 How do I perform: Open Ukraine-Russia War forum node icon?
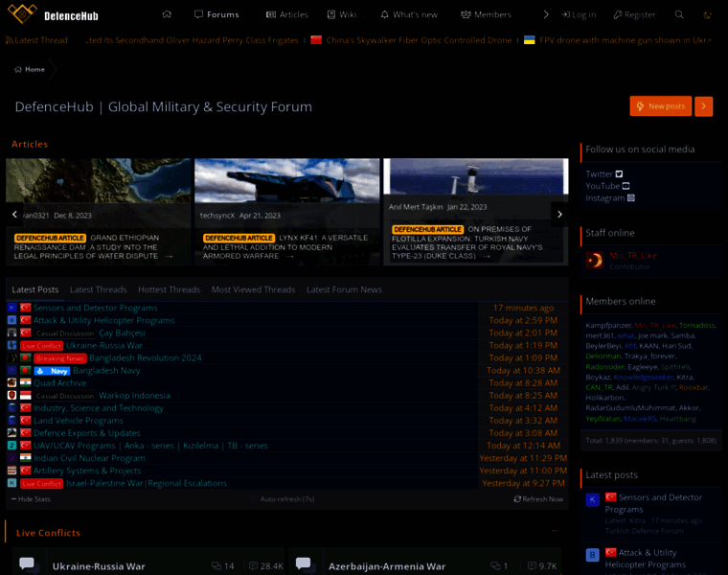[x=27, y=563]
